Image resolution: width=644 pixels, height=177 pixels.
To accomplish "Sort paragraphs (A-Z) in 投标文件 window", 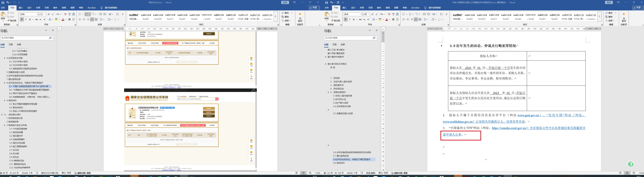I will [118, 14].
